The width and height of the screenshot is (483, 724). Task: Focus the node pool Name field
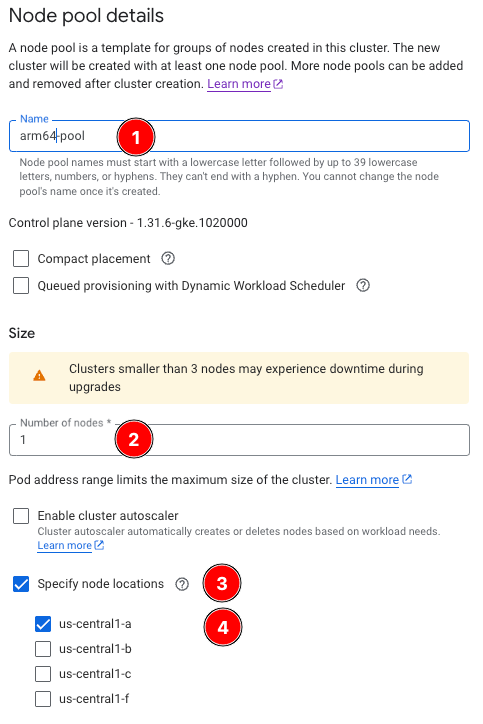point(239,136)
